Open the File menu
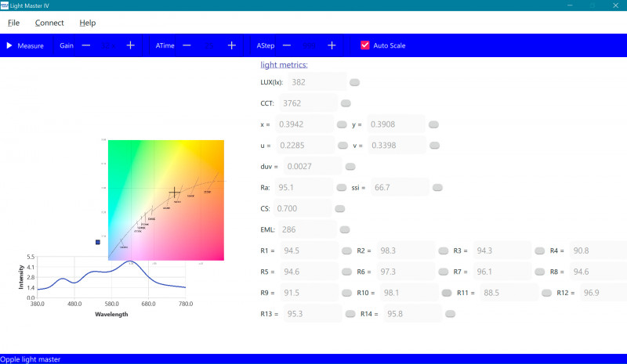Viewport: 627px width, 364px height. click(x=13, y=23)
